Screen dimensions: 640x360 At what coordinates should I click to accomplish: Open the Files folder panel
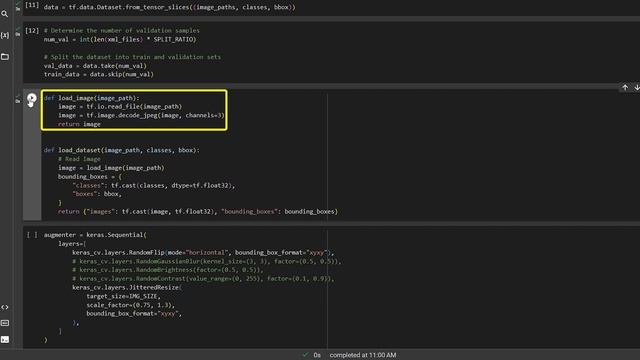4,57
